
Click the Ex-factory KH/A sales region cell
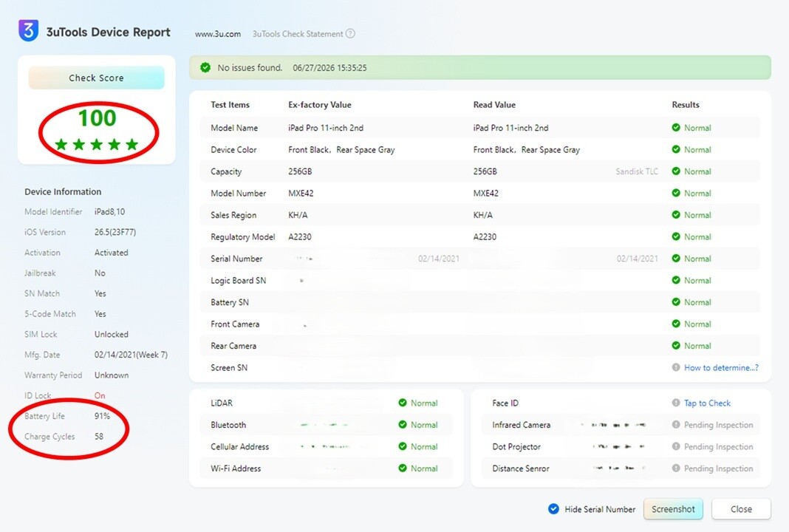298,215
